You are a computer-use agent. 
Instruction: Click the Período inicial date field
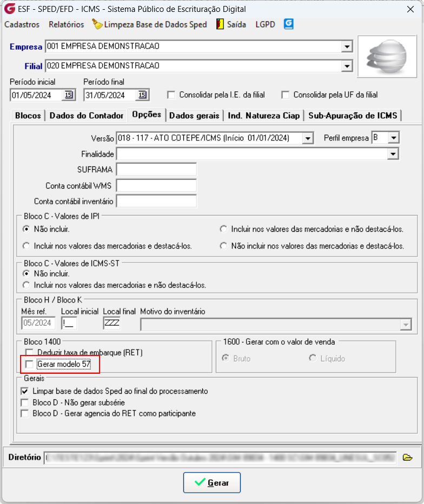[36, 95]
